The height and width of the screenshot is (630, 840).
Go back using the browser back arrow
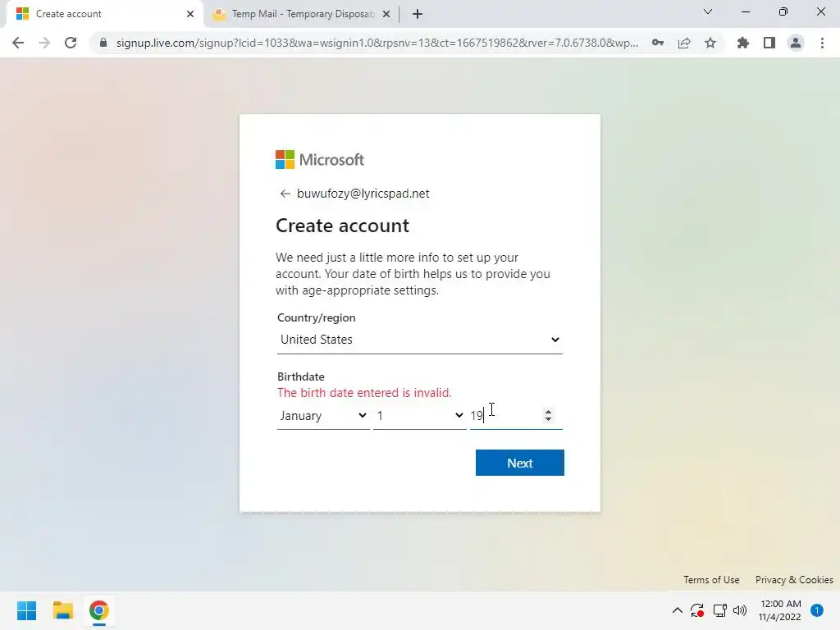(18, 43)
